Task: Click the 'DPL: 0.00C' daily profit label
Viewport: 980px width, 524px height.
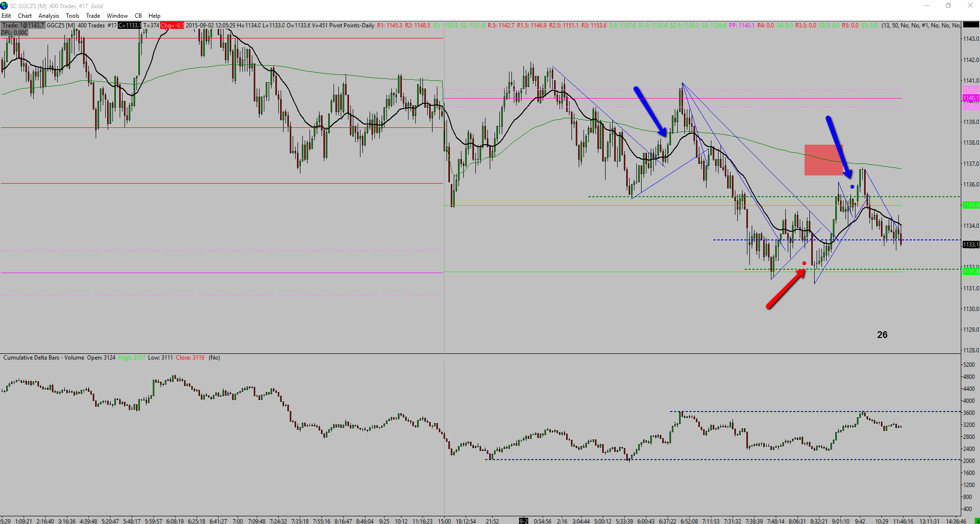Action: (14, 33)
